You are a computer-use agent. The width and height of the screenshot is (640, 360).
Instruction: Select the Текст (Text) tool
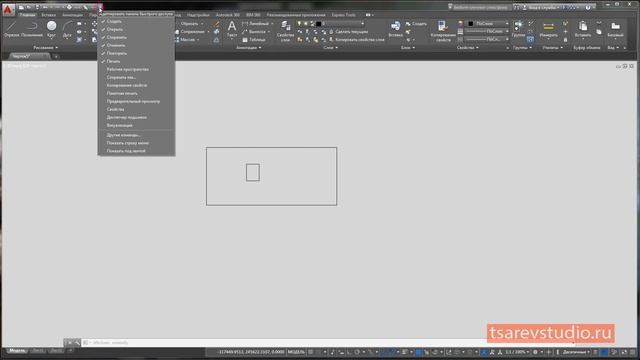click(232, 29)
